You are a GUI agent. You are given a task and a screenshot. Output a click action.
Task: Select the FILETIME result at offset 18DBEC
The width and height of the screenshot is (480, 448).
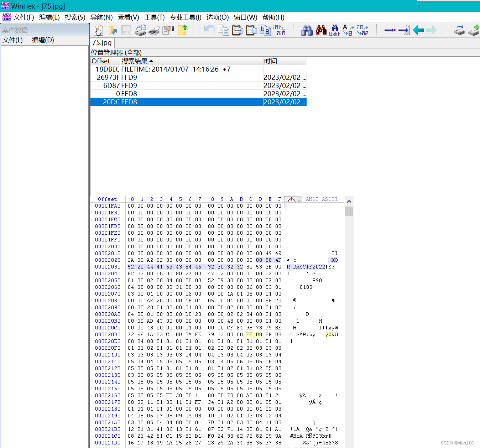(199, 69)
